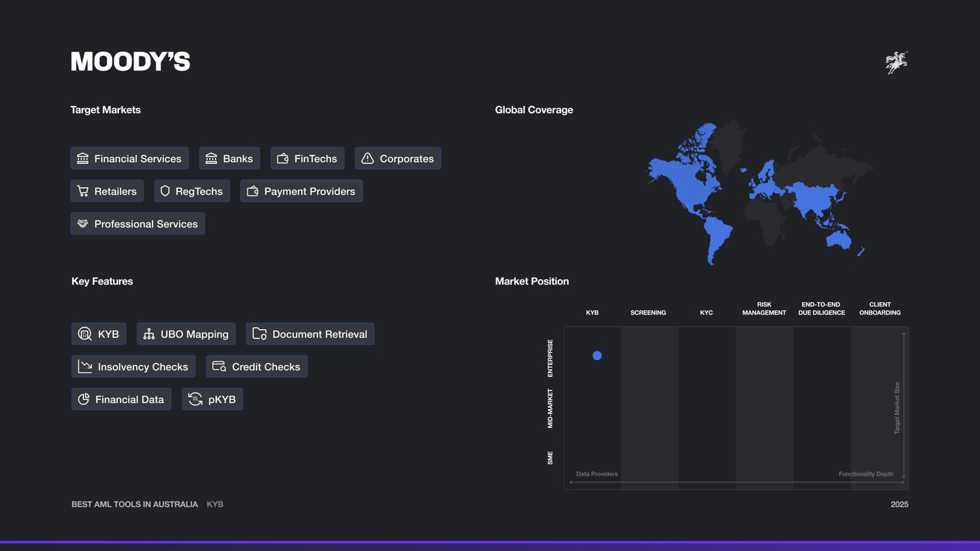
Task: Click the world map graphic
Action: tap(759, 192)
